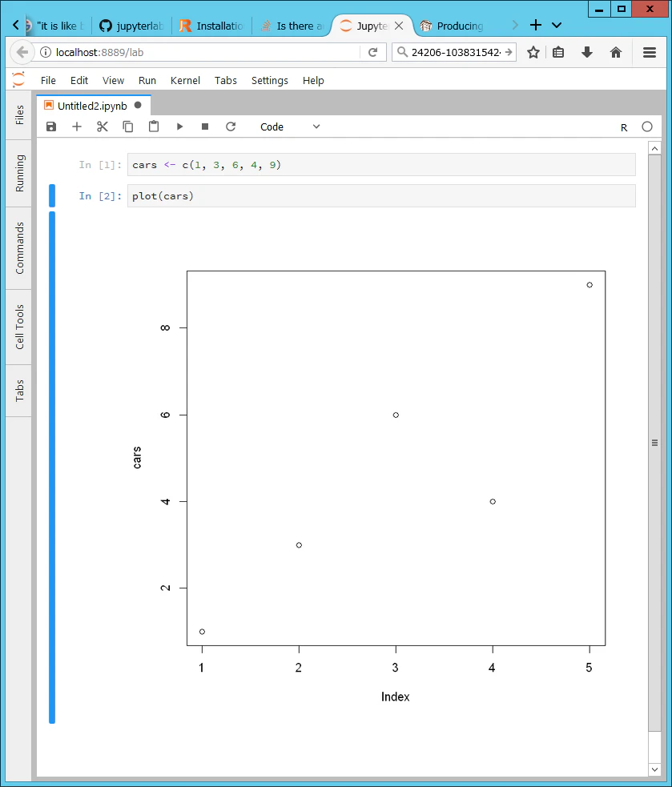The image size is (672, 787).
Task: Interrupt the kernel with the stop icon
Action: point(205,126)
